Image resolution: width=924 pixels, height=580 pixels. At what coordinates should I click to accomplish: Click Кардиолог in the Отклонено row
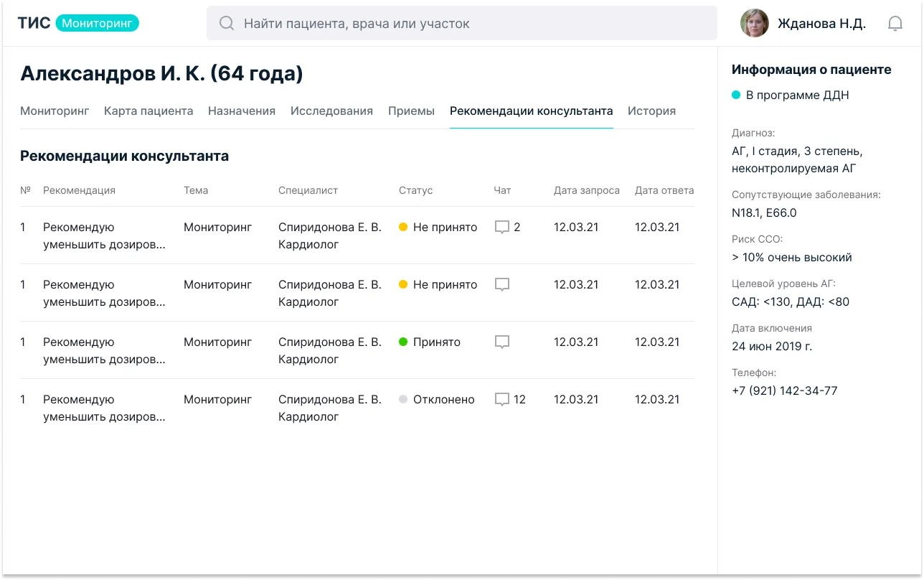308,417
